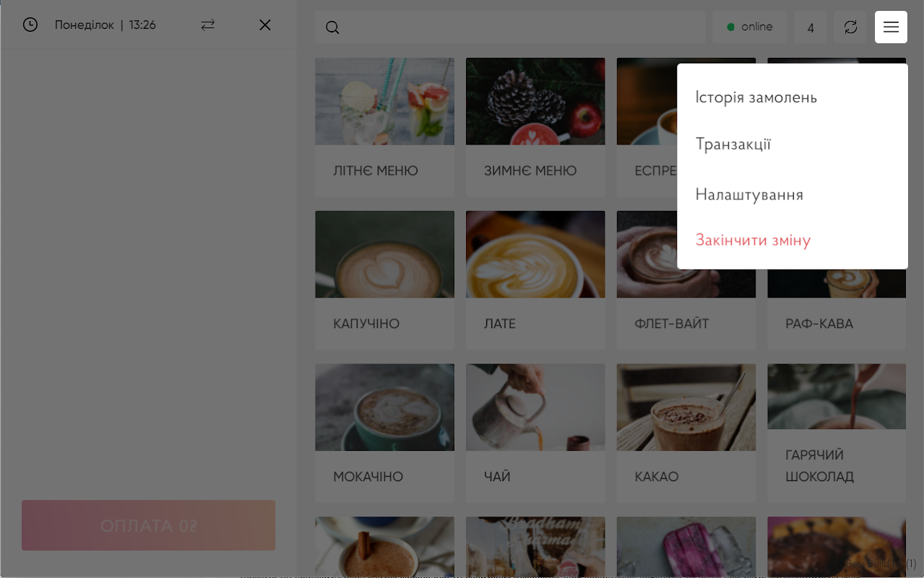924x578 pixels.
Task: Click the Понеділок | 13:26 time label
Action: pyautogui.click(x=105, y=25)
